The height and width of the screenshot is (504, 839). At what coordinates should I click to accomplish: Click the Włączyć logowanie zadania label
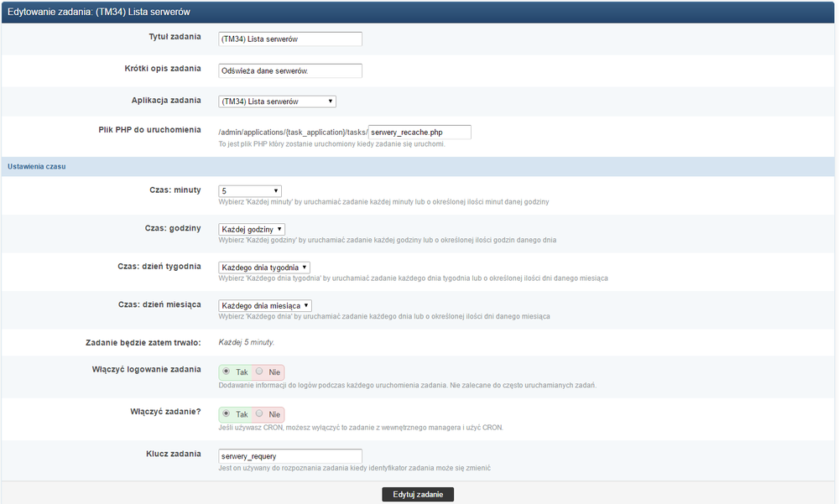point(146,369)
